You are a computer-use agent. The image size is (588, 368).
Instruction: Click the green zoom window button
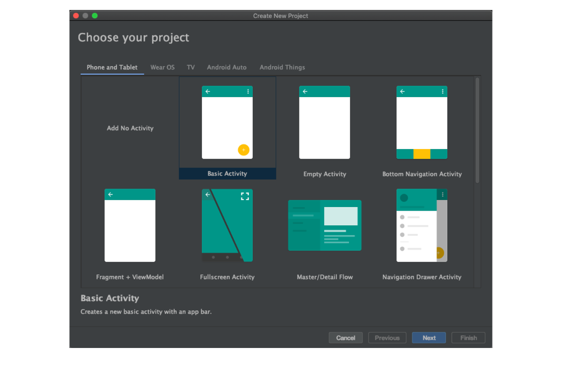point(95,16)
